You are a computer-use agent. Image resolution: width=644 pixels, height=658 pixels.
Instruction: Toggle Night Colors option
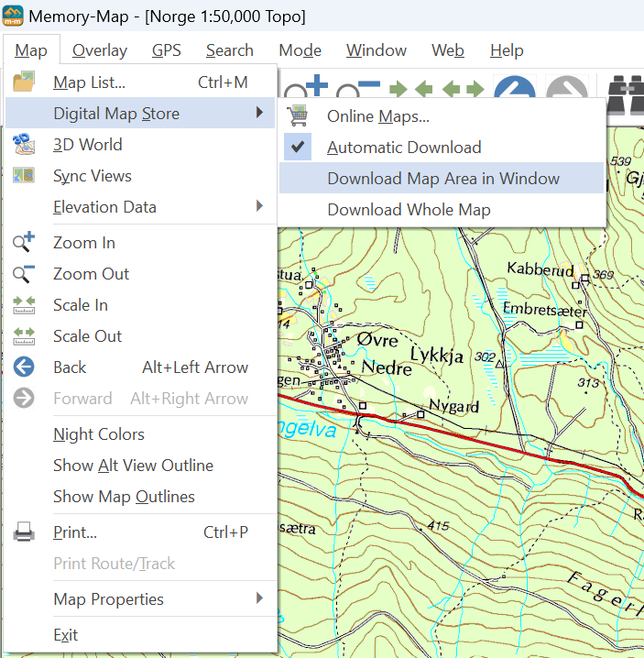(99, 434)
